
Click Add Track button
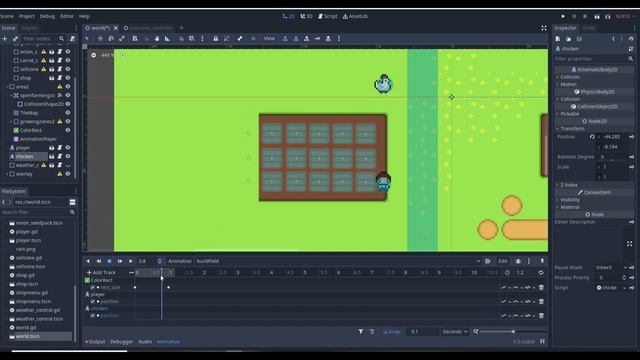pyautogui.click(x=101, y=272)
